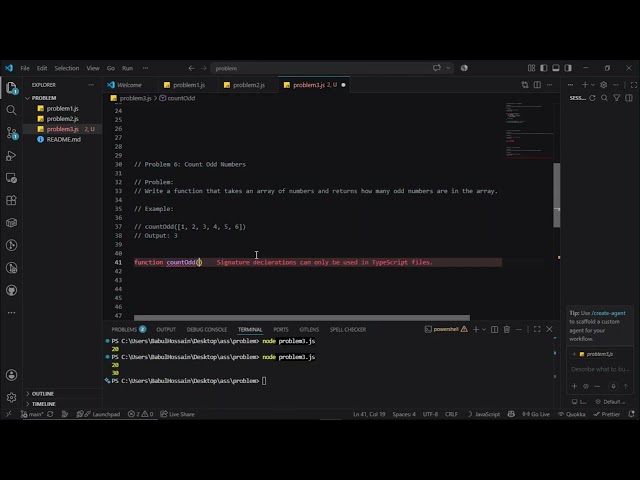Image resolution: width=640 pixels, height=480 pixels.
Task: Open the Run menu
Action: pyautogui.click(x=127, y=68)
